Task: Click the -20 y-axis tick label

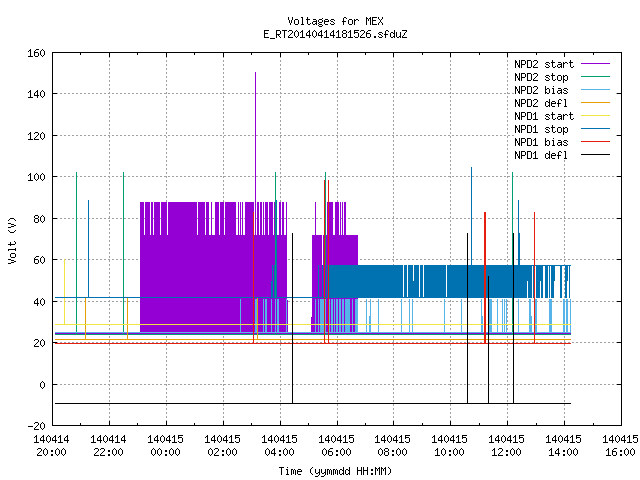Action: [x=36, y=426]
